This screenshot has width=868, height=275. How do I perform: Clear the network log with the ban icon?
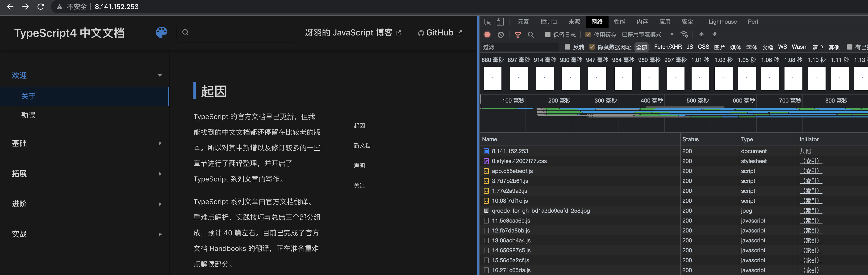click(501, 34)
